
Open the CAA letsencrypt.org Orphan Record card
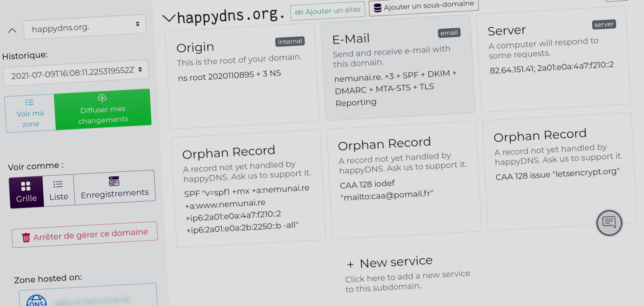coord(560,172)
